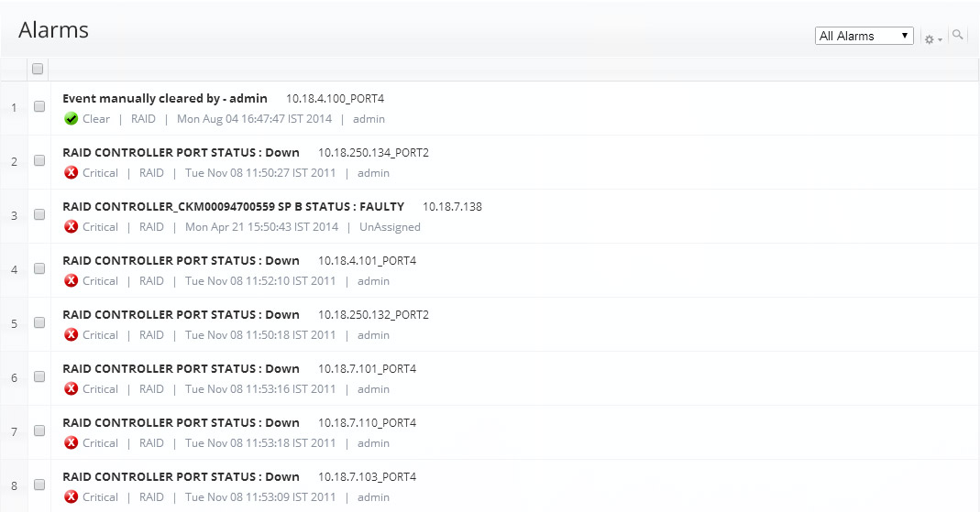
Task: Click the green Clear status icon
Action: coord(72,119)
